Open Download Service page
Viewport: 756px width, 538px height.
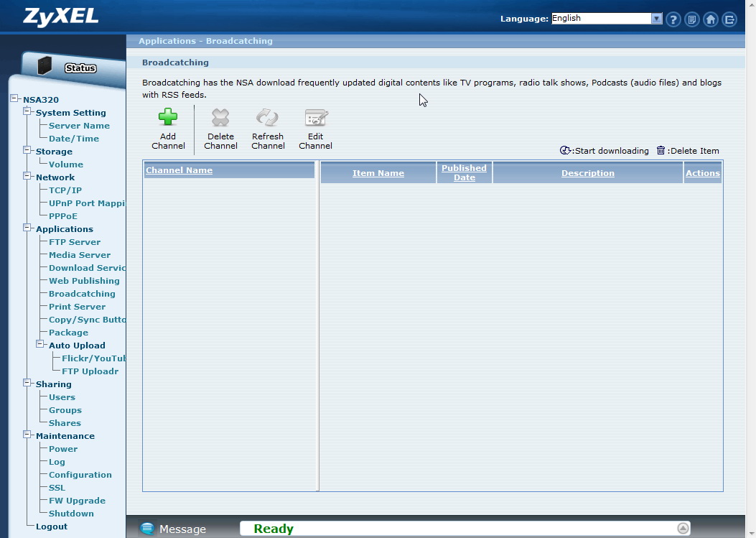[x=87, y=268]
